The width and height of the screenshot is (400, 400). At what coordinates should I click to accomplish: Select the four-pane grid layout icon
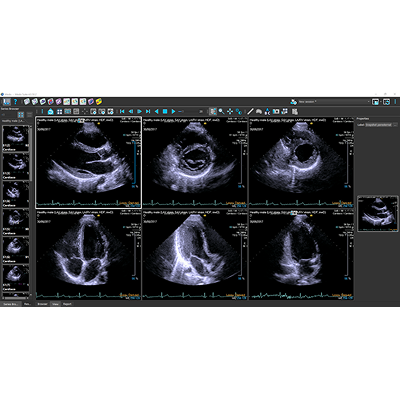click(59, 111)
